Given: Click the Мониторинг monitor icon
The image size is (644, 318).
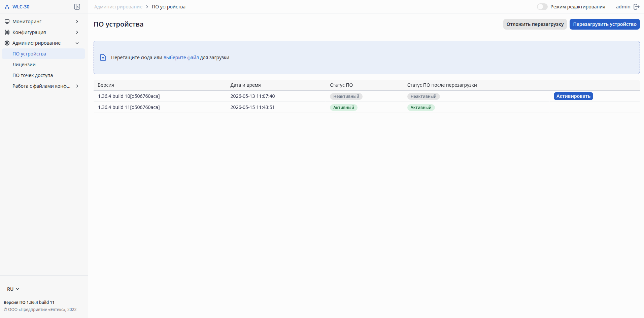Looking at the screenshot, I should (7, 22).
